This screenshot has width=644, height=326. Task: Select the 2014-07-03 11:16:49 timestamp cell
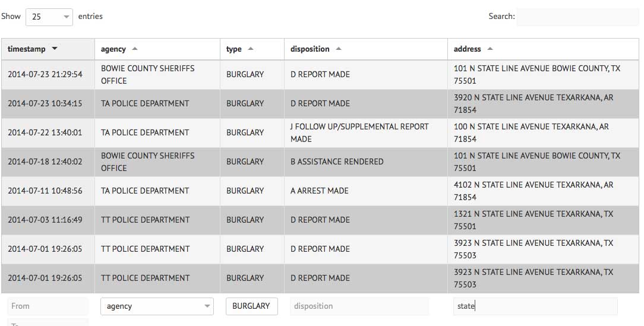(45, 220)
